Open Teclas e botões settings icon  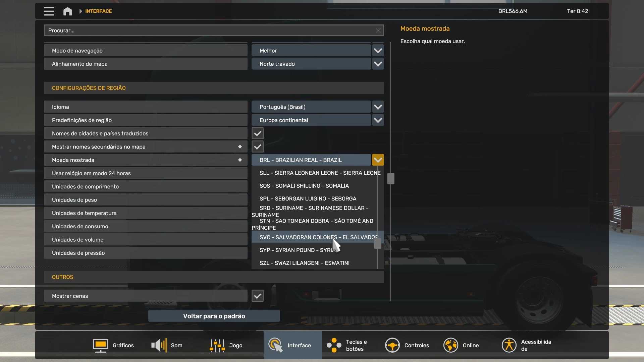click(x=334, y=345)
